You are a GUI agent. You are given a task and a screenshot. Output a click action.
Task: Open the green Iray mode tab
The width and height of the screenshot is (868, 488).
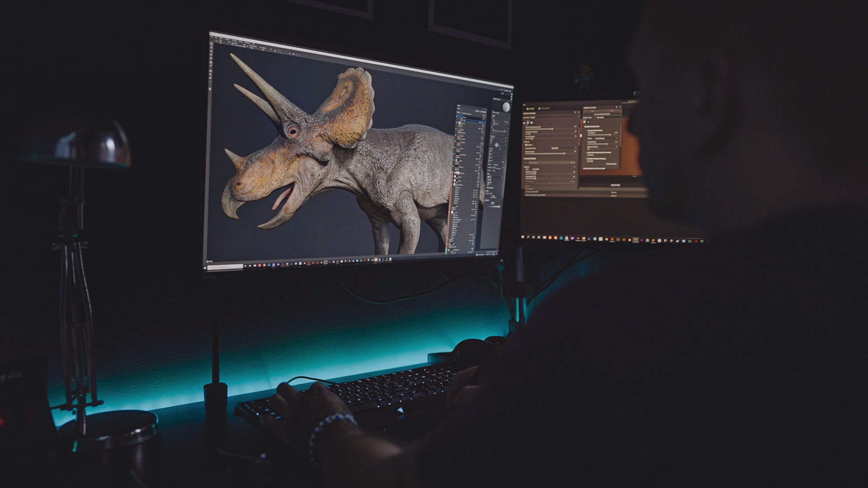point(531,108)
